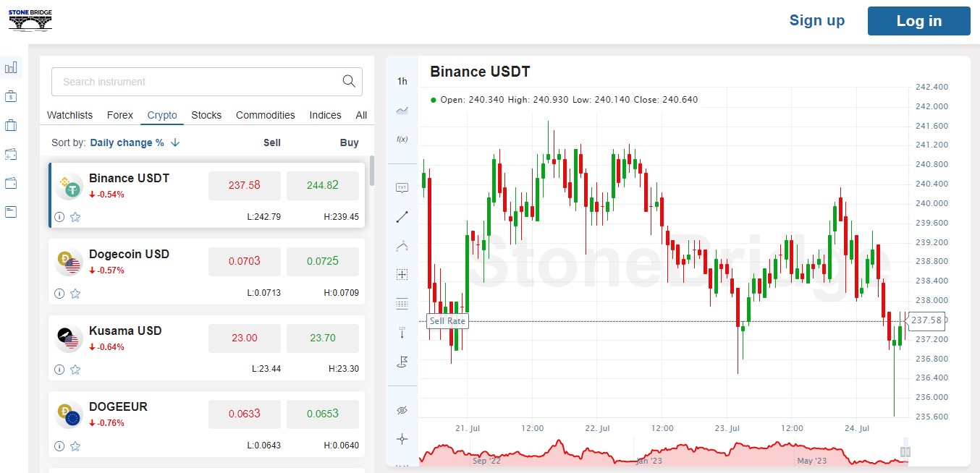Open the deposit wallet-plus sidebar icon

(11, 154)
